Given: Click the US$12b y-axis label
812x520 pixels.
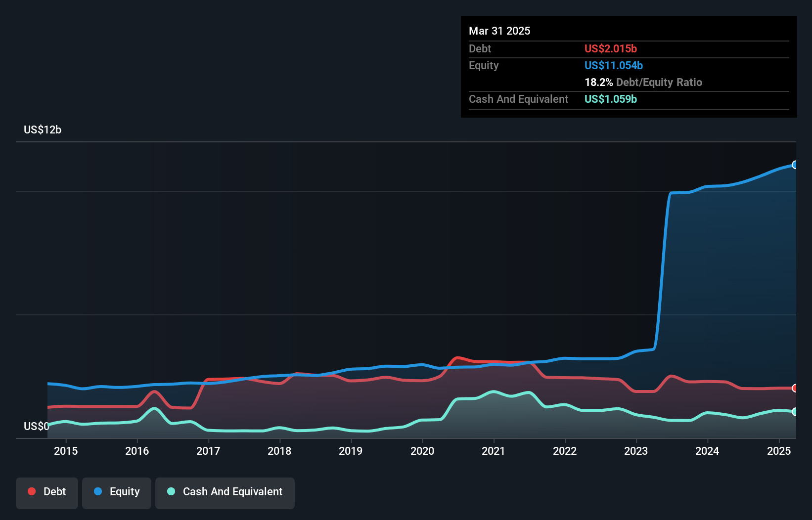Looking at the screenshot, I should pos(43,130).
